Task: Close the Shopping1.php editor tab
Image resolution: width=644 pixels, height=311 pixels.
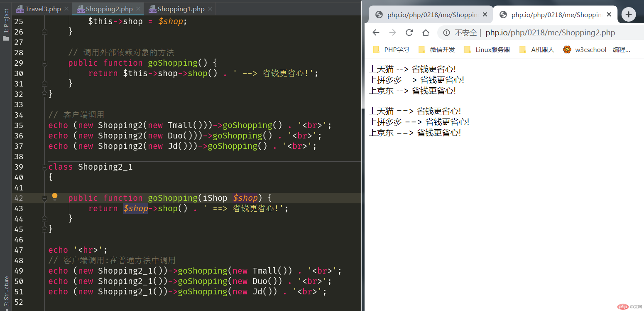Action: [211, 9]
